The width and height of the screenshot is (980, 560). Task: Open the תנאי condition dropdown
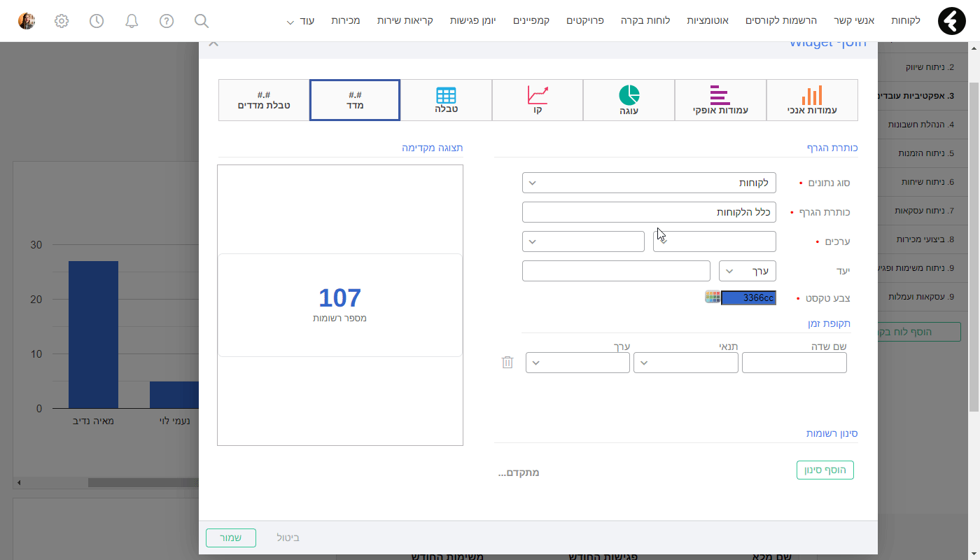686,363
